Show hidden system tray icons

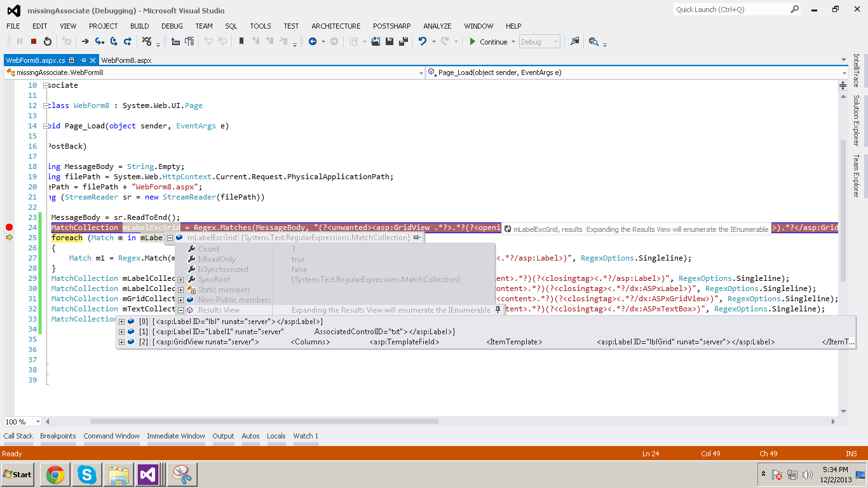763,474
